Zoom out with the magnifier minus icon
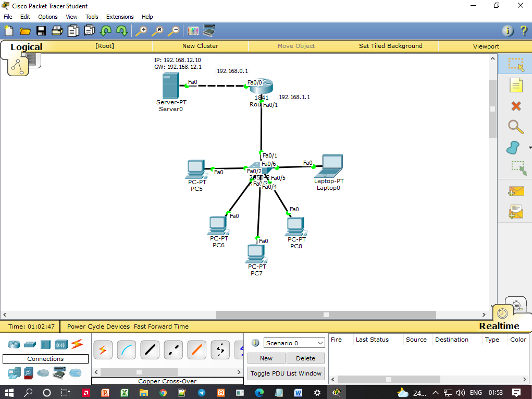532x399 pixels. pos(174,31)
